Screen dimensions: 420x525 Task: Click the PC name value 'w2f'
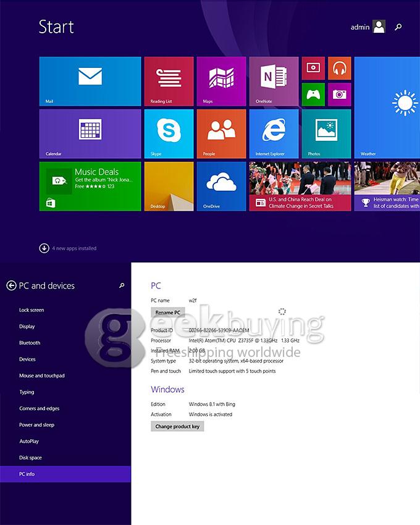(x=193, y=300)
